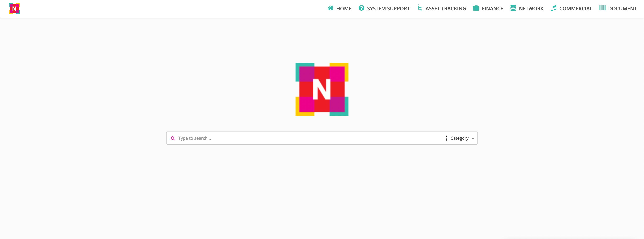Go to ASSET TRACKING text link
The height and width of the screenshot is (239, 644).
pos(445,9)
